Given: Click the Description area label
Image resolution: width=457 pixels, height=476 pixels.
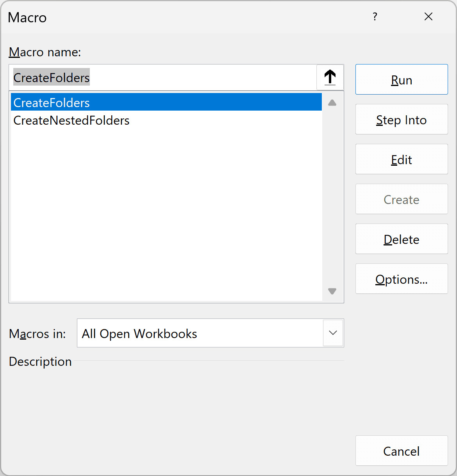Looking at the screenshot, I should [40, 361].
